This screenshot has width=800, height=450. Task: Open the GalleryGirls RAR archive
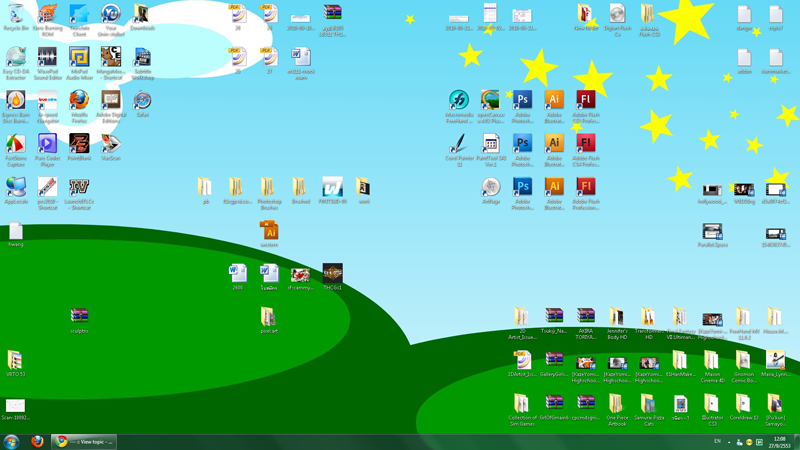pyautogui.click(x=554, y=364)
